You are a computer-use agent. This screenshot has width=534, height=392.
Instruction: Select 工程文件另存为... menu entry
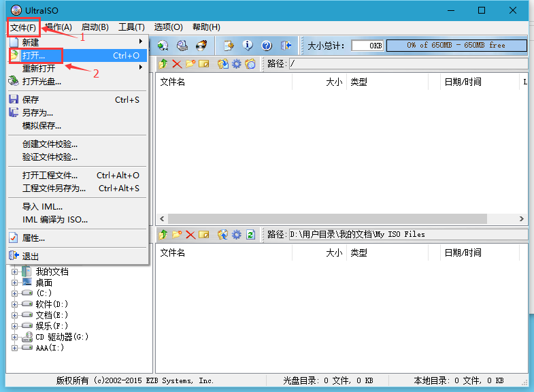coord(78,189)
